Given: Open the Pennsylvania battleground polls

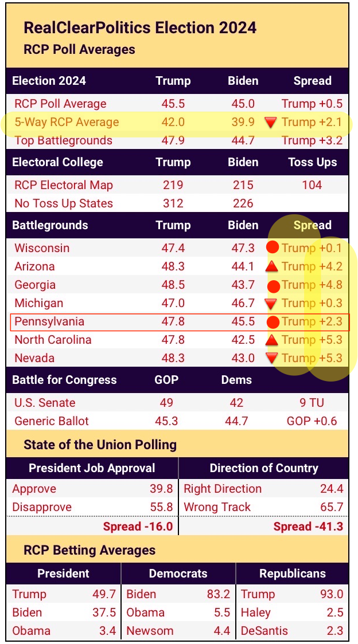Looking at the screenshot, I should [49, 321].
